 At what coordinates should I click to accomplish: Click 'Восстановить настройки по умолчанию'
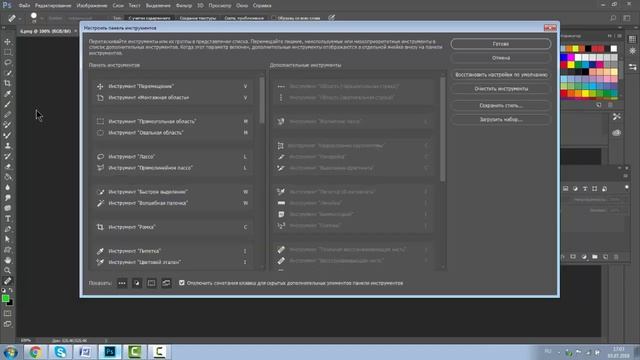click(501, 75)
